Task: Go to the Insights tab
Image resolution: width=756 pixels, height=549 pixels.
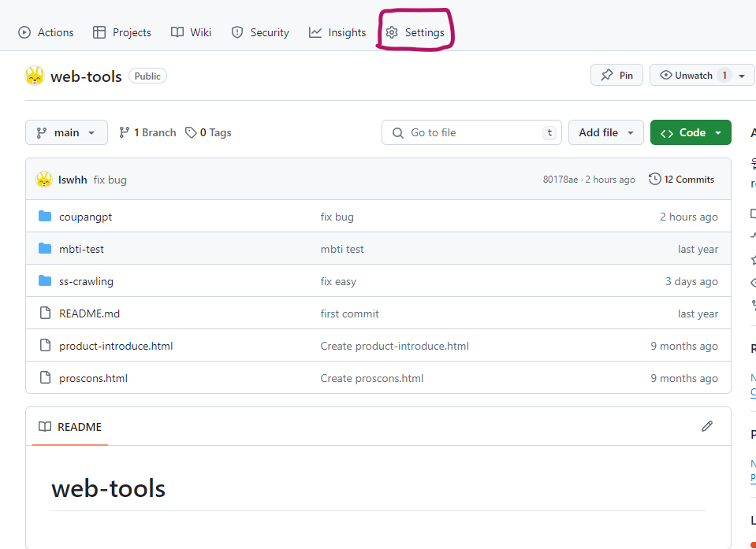Action: tap(337, 32)
